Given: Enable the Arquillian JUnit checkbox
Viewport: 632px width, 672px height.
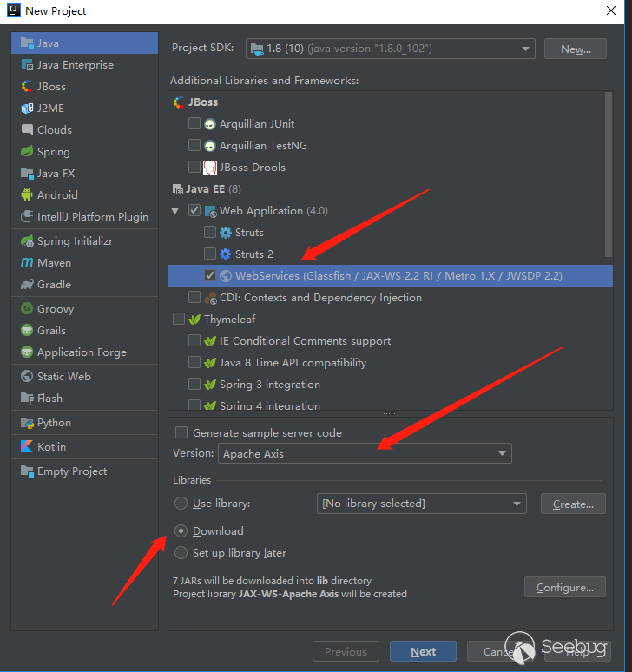Looking at the screenshot, I should [194, 123].
